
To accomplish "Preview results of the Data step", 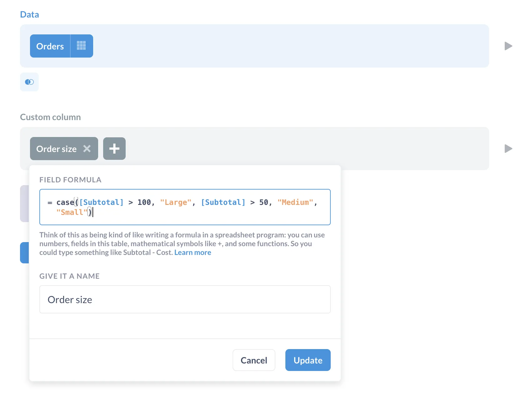I will click(x=508, y=46).
